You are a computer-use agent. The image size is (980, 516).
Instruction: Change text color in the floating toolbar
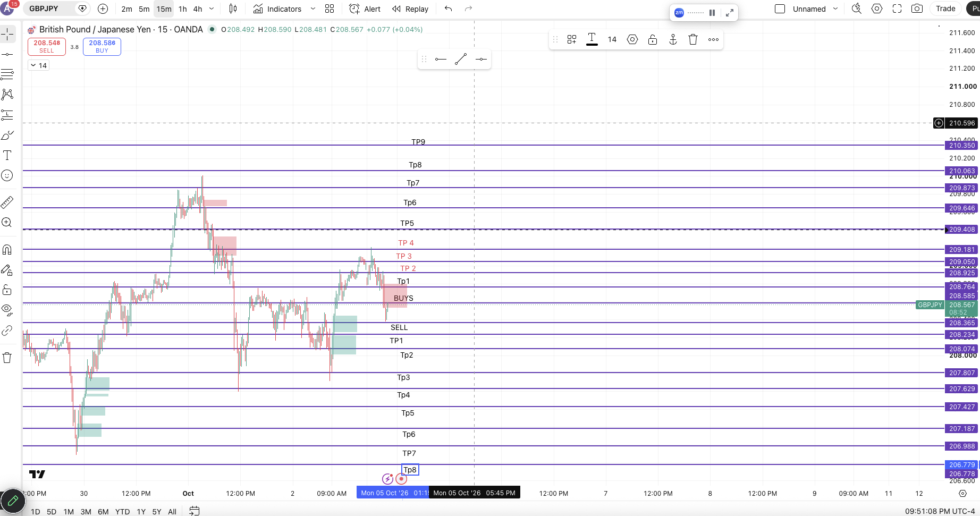[x=592, y=39]
